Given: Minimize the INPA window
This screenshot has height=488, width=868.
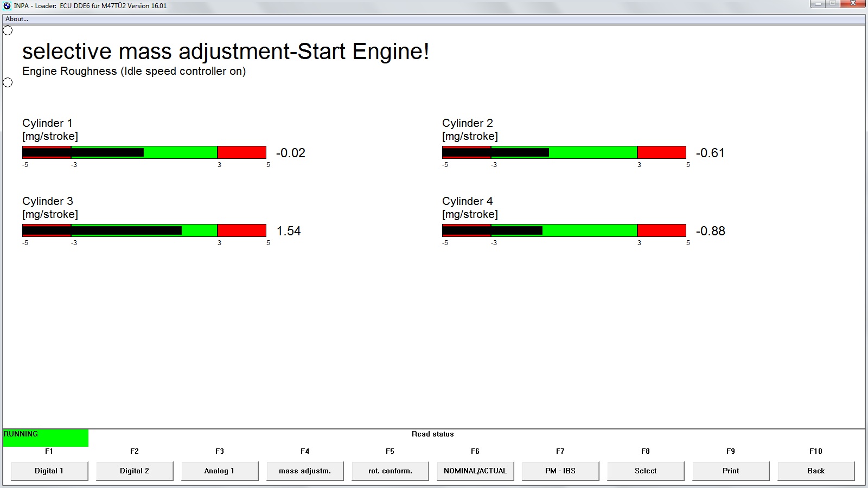Looking at the screenshot, I should pyautogui.click(x=819, y=4).
